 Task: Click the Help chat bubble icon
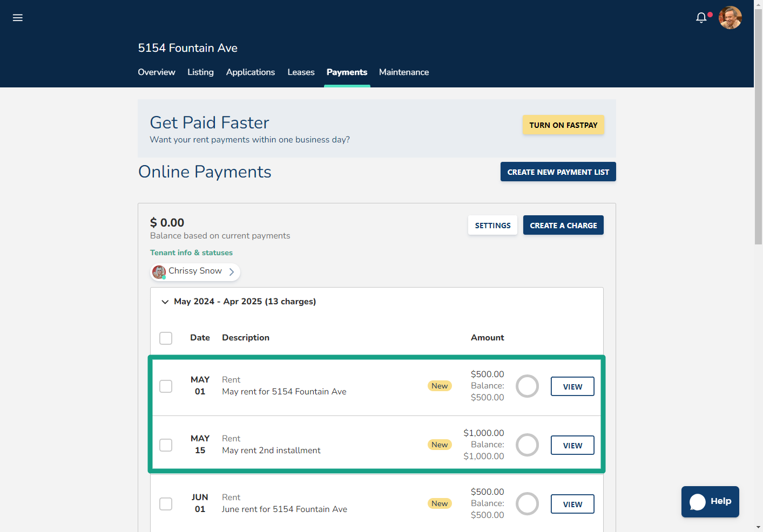click(698, 502)
